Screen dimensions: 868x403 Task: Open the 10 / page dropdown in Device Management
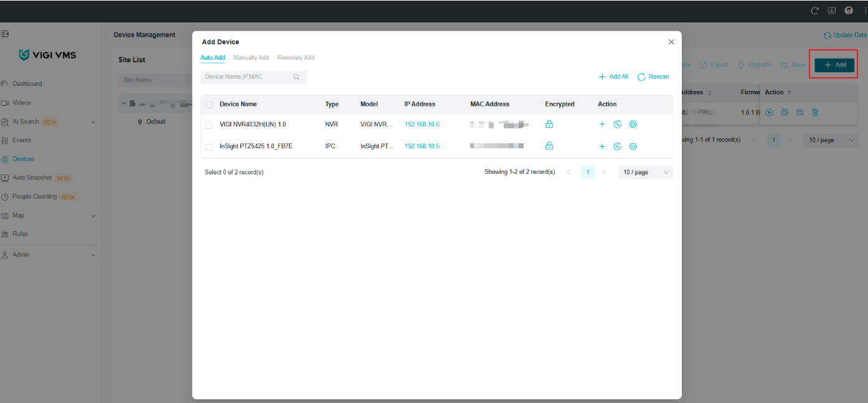[x=831, y=140]
